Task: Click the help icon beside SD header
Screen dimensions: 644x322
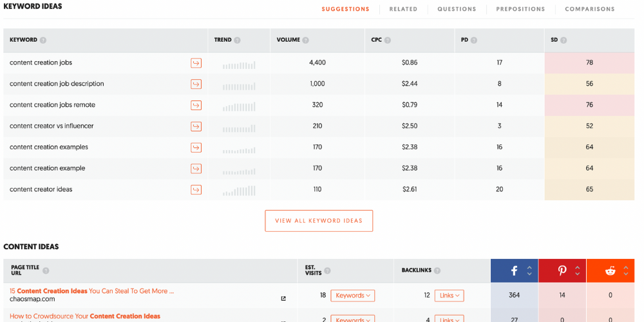Action: tap(563, 40)
